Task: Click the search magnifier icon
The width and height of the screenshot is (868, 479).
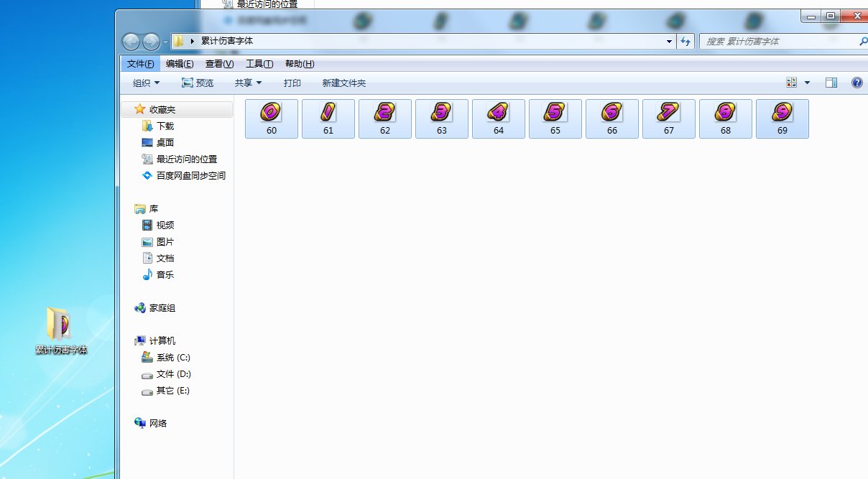Action: pos(863,42)
